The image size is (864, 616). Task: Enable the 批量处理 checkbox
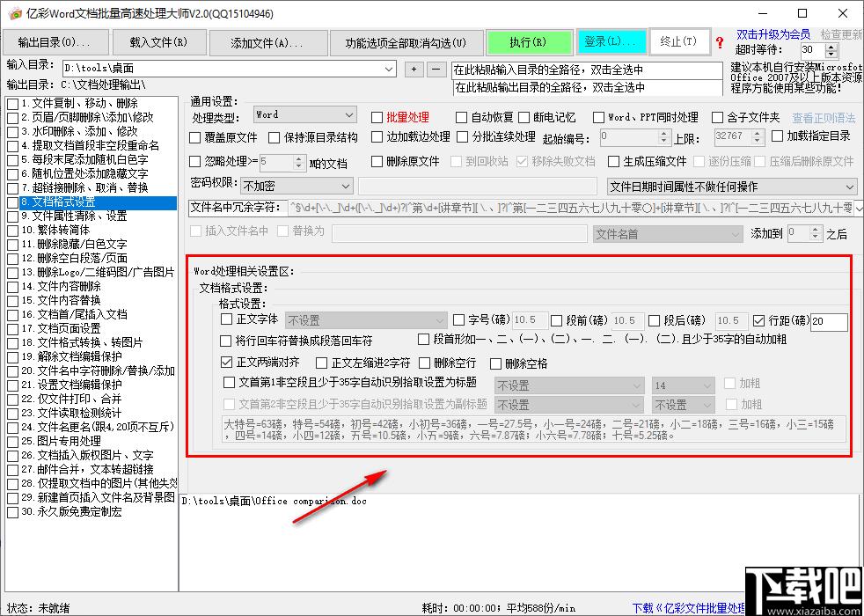tap(377, 117)
